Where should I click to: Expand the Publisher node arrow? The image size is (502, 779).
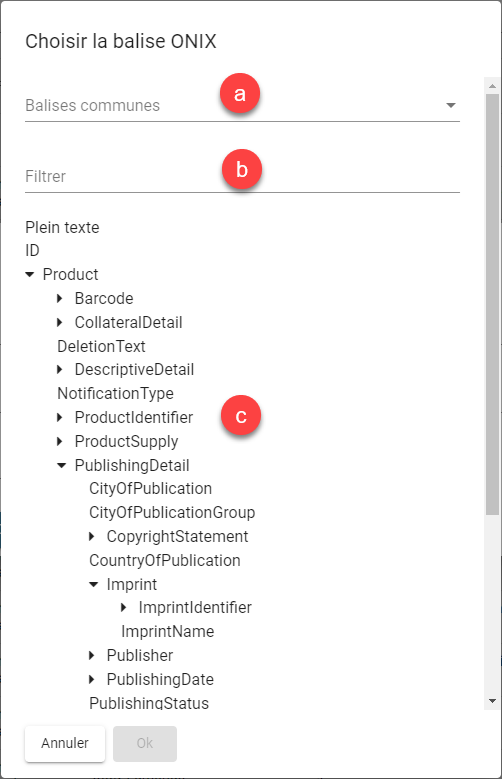click(x=92, y=655)
